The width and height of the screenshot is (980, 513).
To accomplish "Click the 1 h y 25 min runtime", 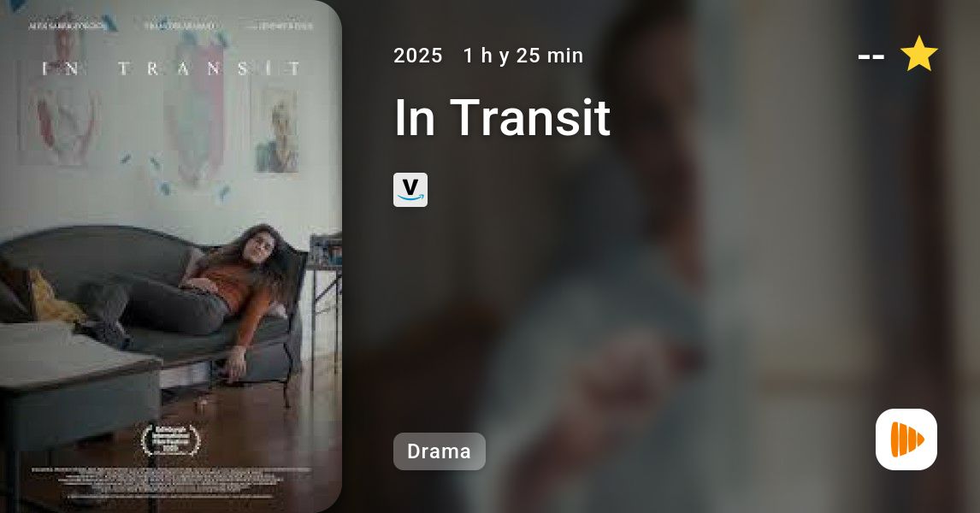I will click(523, 56).
